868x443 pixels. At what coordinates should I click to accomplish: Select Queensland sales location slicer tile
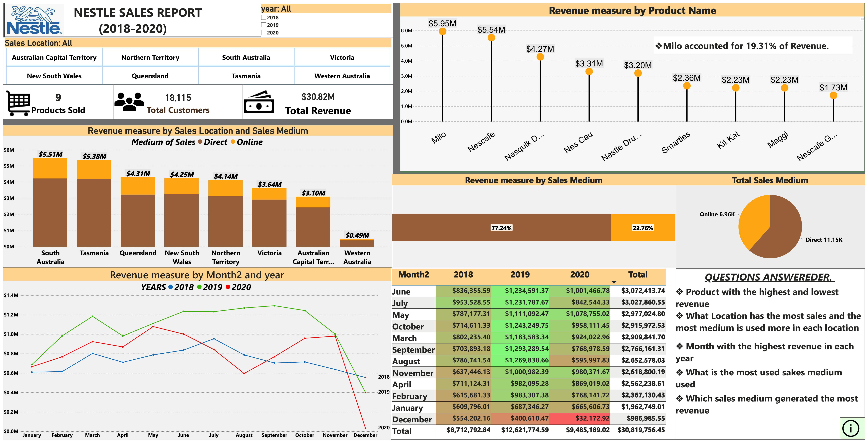pos(150,76)
